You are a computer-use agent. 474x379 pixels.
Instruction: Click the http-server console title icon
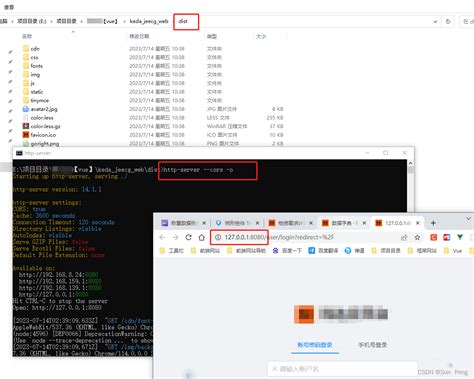coord(19,153)
